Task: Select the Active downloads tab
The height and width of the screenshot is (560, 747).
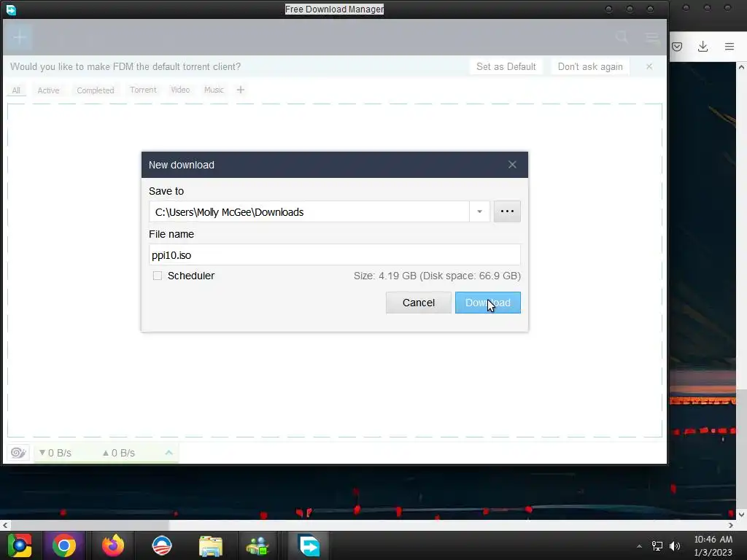Action: click(x=49, y=90)
